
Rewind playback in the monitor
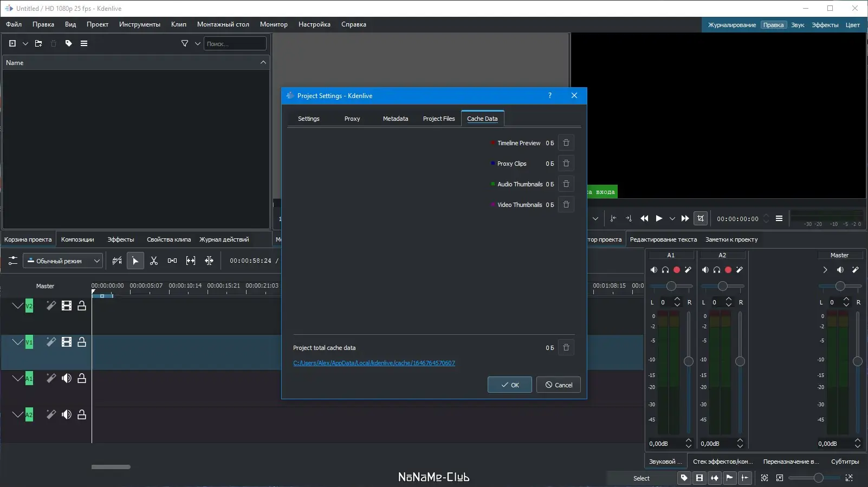tap(644, 218)
